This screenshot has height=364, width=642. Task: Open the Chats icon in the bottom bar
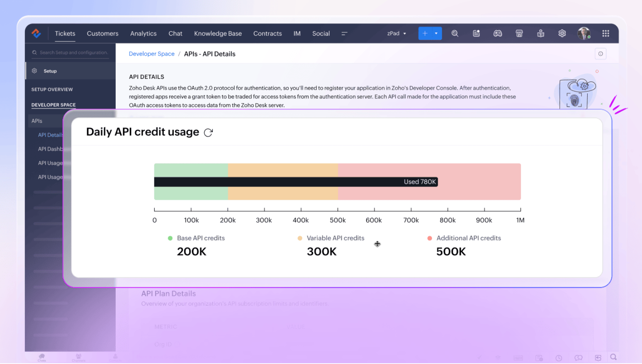point(42,357)
